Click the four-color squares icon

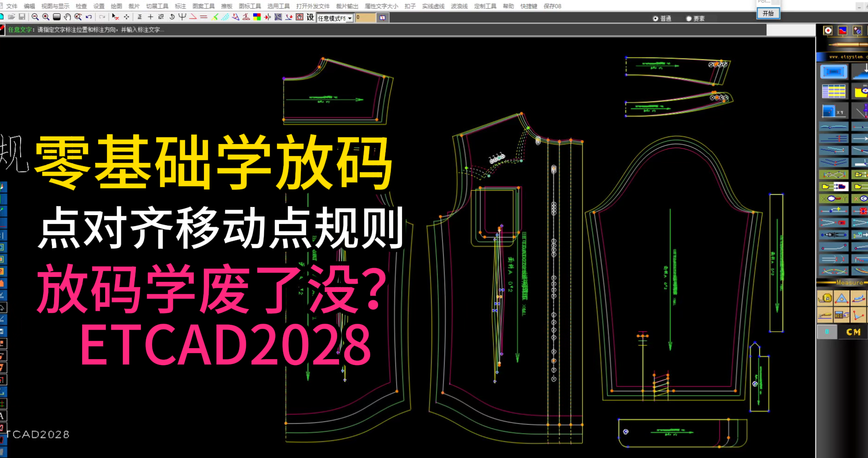tap(257, 17)
